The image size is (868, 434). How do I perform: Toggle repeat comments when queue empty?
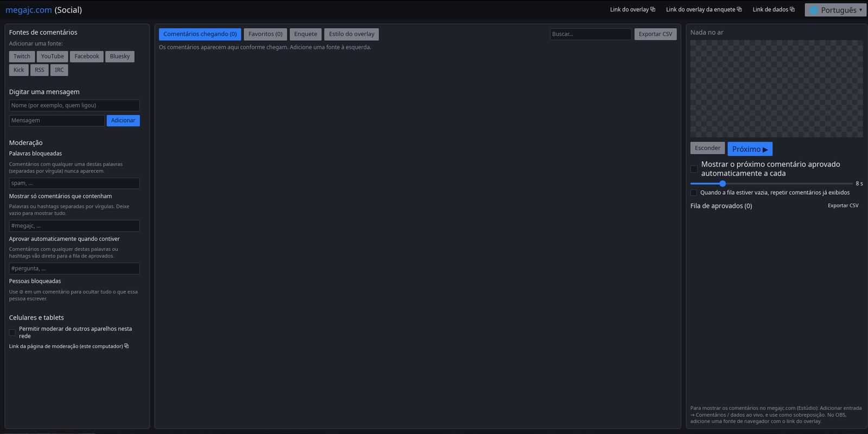coord(693,193)
